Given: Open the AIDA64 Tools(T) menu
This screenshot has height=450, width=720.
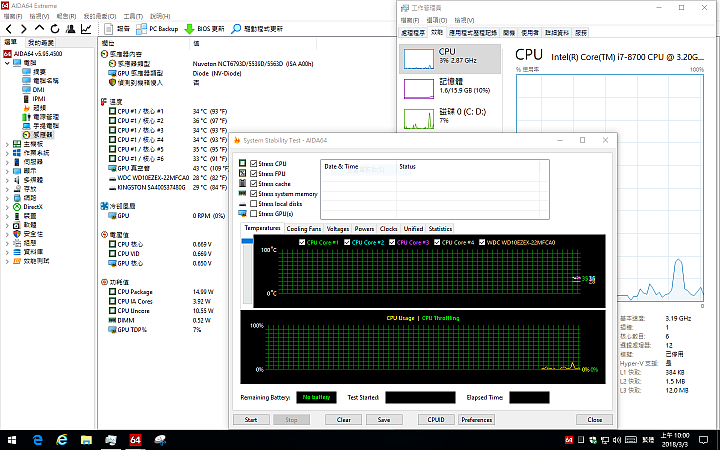Looking at the screenshot, I should [x=133, y=16].
